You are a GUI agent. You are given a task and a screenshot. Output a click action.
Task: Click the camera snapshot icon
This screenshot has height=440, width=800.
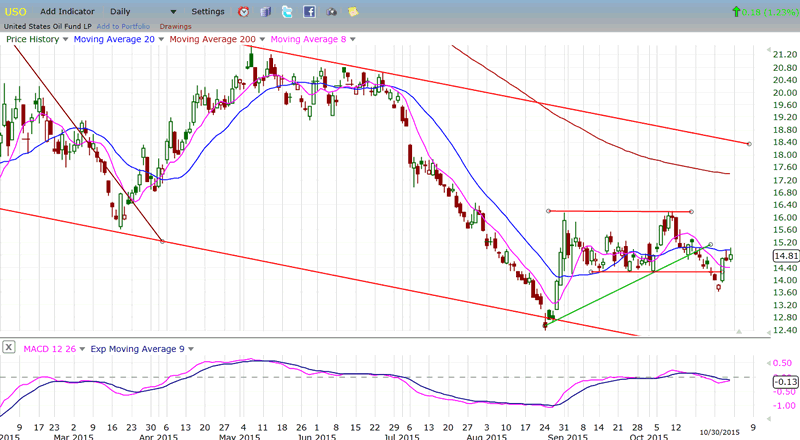click(331, 11)
